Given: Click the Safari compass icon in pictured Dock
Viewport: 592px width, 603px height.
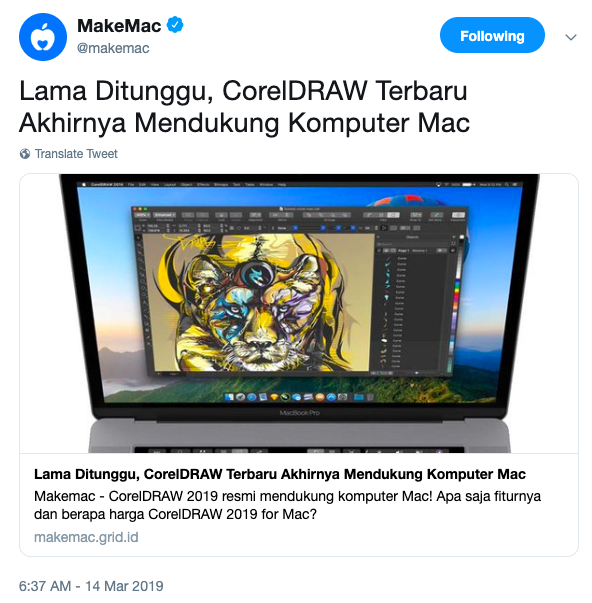Looking at the screenshot, I should (x=252, y=397).
